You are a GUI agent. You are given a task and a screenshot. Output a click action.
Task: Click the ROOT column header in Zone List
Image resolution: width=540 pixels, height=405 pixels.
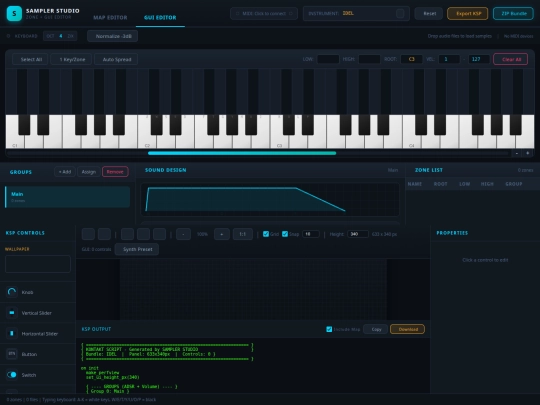pyautogui.click(x=440, y=184)
